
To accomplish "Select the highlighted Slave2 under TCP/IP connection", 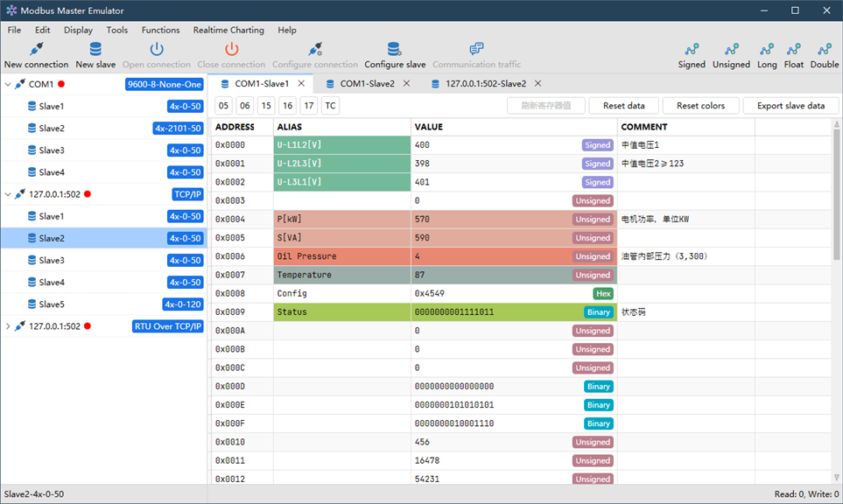I will [104, 238].
